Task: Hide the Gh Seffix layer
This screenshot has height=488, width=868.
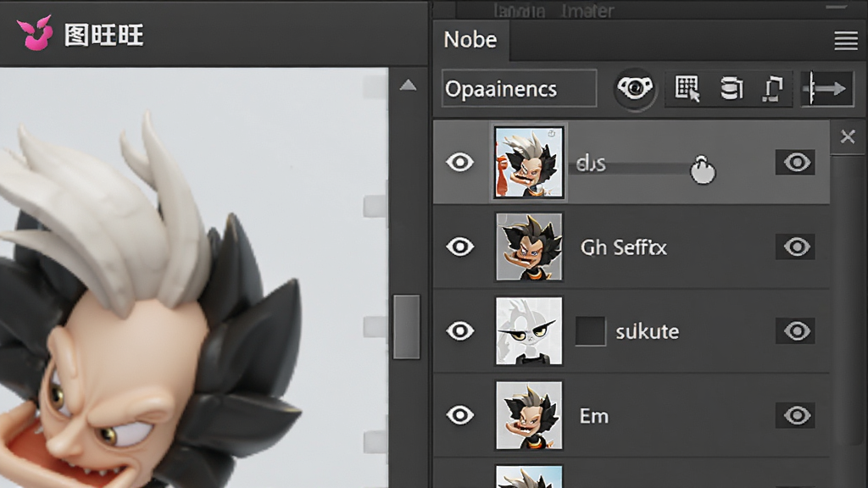Action: (x=460, y=247)
